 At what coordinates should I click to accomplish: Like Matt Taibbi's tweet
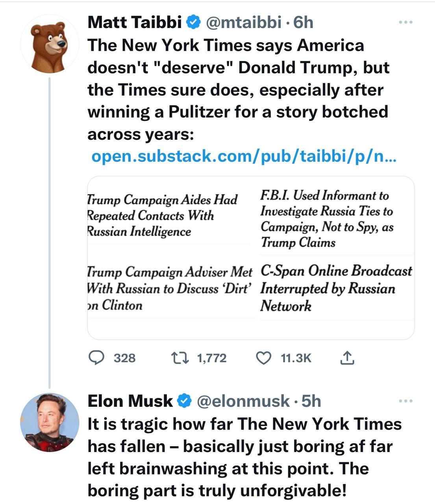pyautogui.click(x=264, y=358)
